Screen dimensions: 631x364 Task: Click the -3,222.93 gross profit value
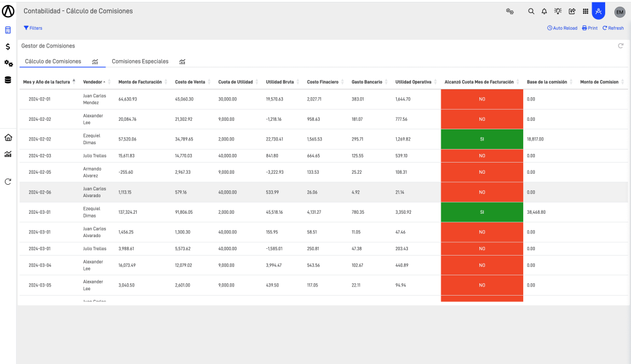[x=274, y=172]
